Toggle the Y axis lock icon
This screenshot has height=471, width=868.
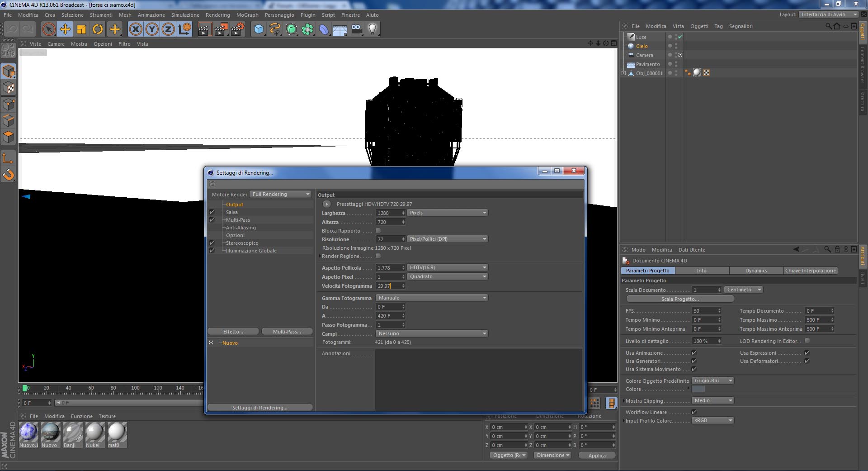152,29
